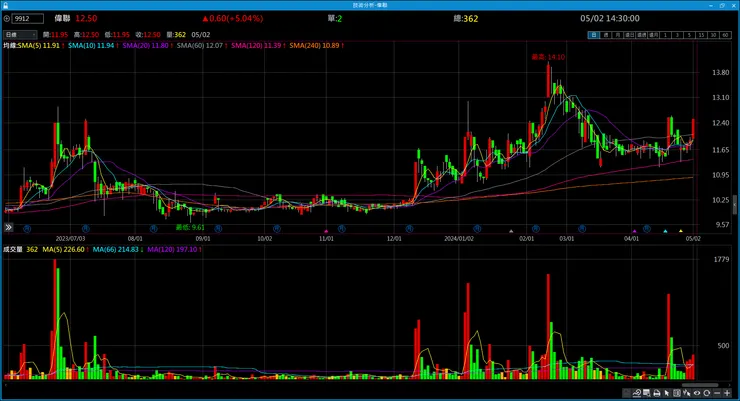The height and width of the screenshot is (401, 740).
Task: Click the timestamp 05/02 14:30:00
Action: pos(610,18)
